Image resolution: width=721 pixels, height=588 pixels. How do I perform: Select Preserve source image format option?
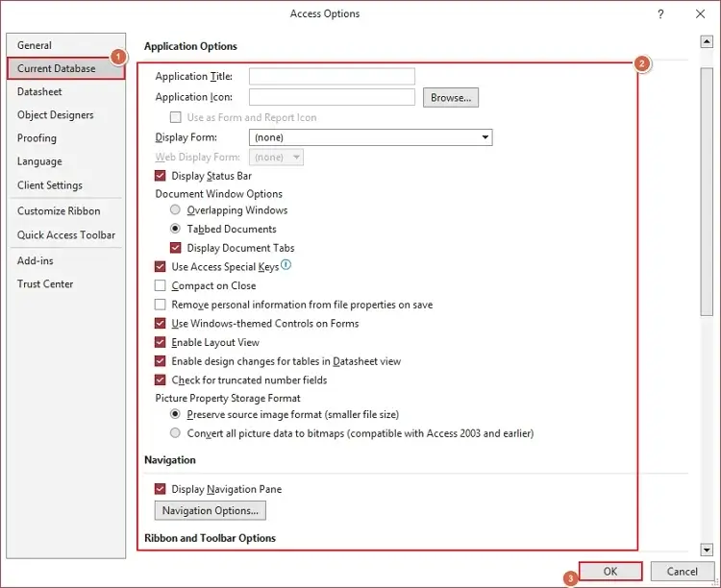(x=175, y=414)
